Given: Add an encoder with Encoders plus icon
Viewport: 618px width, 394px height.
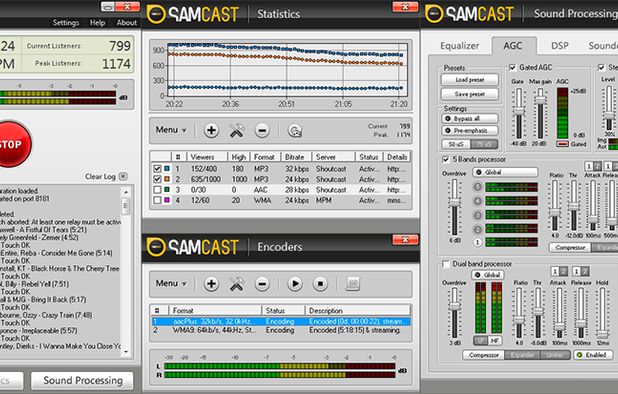Looking at the screenshot, I should [211, 284].
